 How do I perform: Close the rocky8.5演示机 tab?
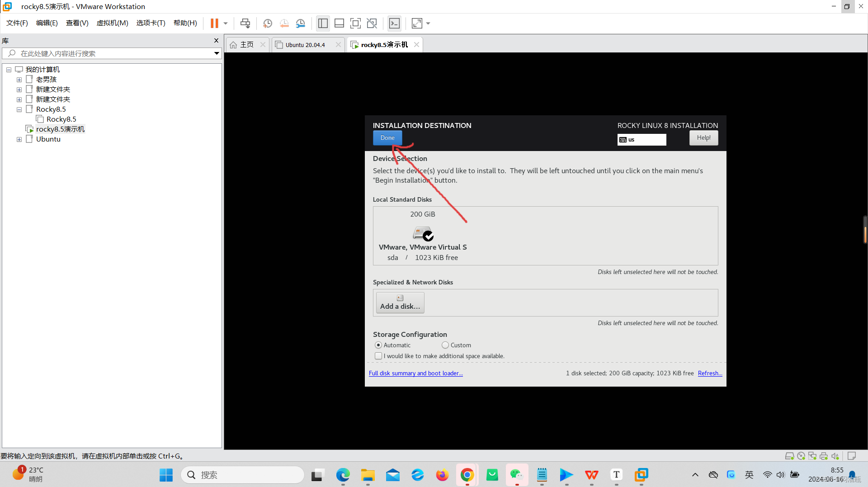[416, 44]
